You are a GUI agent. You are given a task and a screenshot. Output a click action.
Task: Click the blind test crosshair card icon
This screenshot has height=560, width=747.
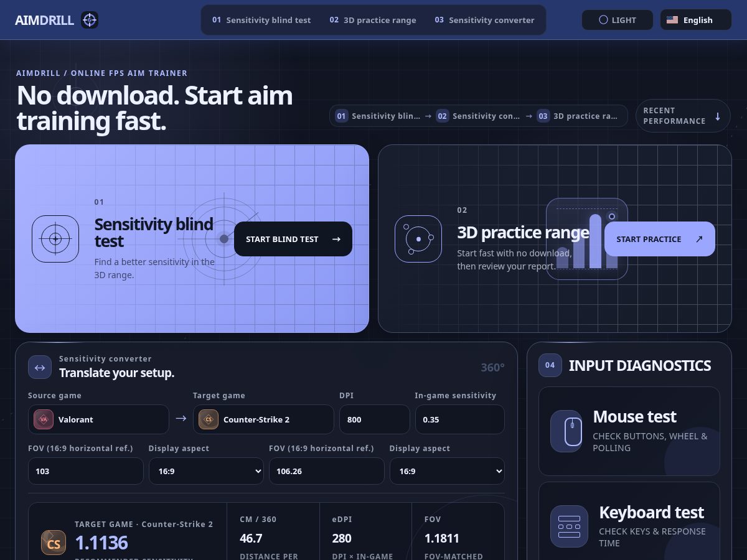(55, 239)
